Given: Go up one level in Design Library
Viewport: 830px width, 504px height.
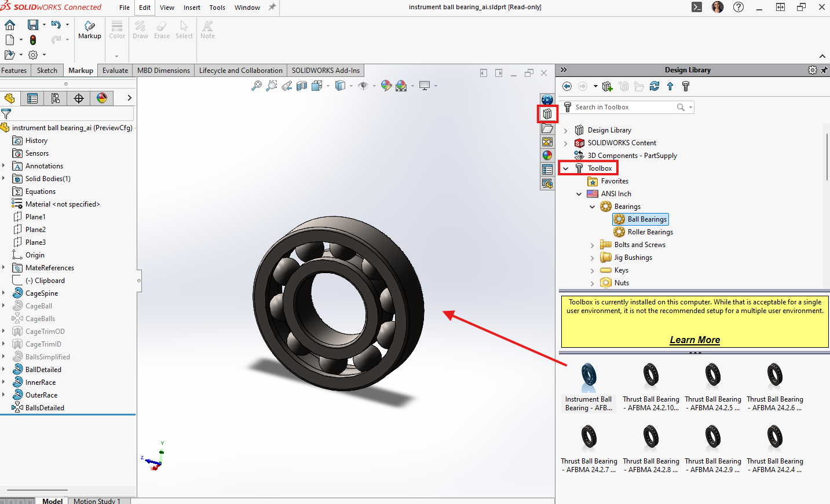Looking at the screenshot, I should pos(670,86).
